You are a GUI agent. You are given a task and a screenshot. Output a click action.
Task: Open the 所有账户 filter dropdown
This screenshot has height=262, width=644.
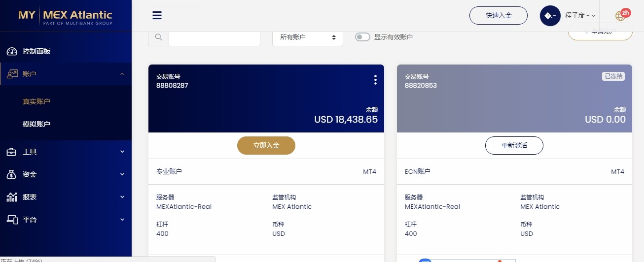tap(308, 37)
